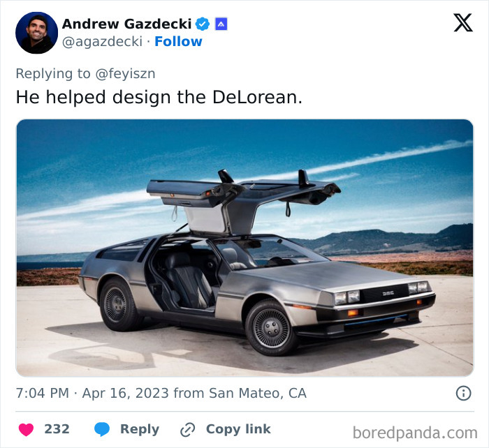Click the chain link copy icon
The height and width of the screenshot is (448, 489).
188,430
